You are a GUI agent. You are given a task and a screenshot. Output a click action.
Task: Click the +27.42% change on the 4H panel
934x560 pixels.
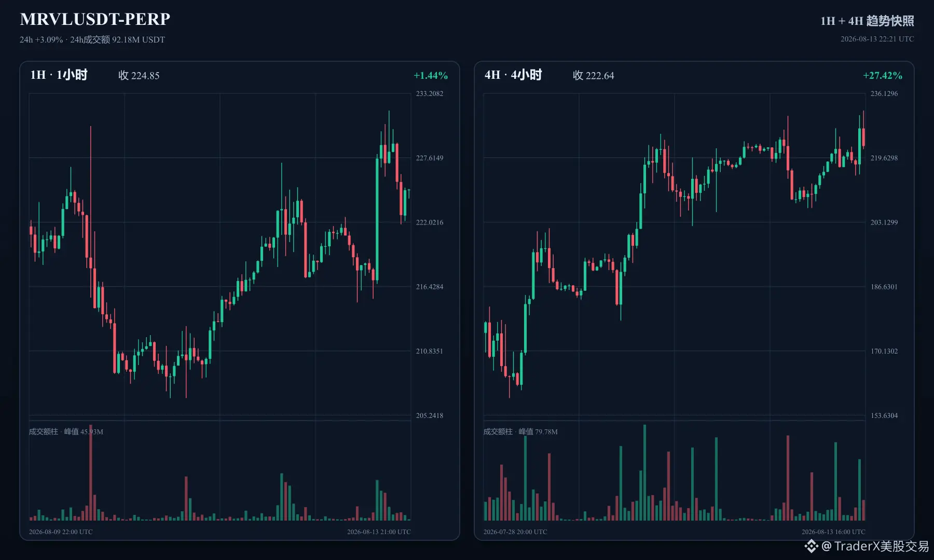pyautogui.click(x=883, y=76)
